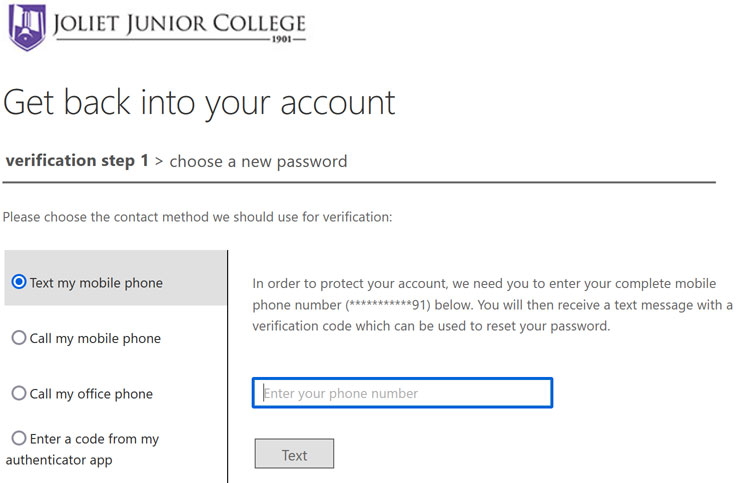Click the 1901 founding year in logo
The image size is (742, 483).
coord(284,42)
